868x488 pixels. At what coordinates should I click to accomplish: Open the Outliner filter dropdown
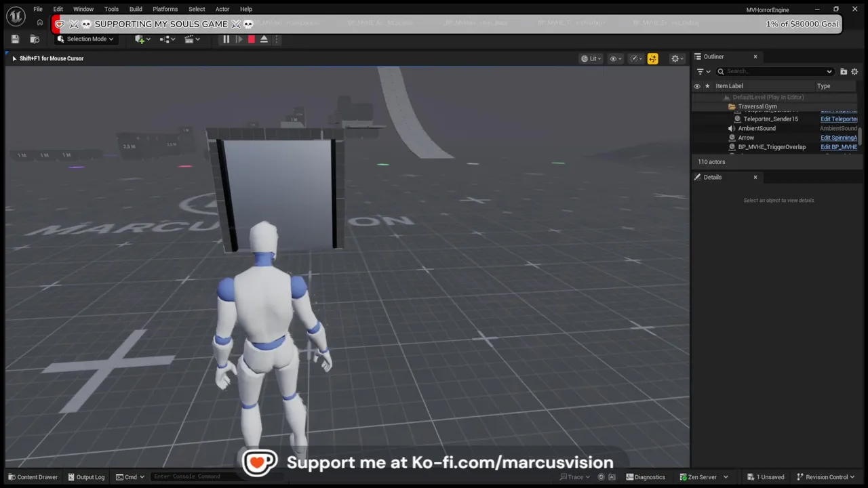(703, 72)
